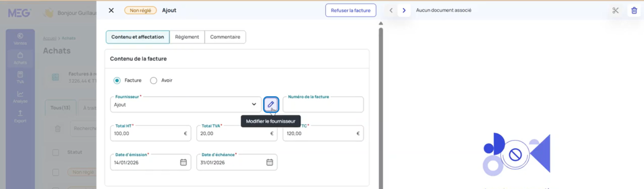Image resolution: width=644 pixels, height=189 pixels.
Task: Click the Accueil breadcrumb link
Action: [x=49, y=38]
